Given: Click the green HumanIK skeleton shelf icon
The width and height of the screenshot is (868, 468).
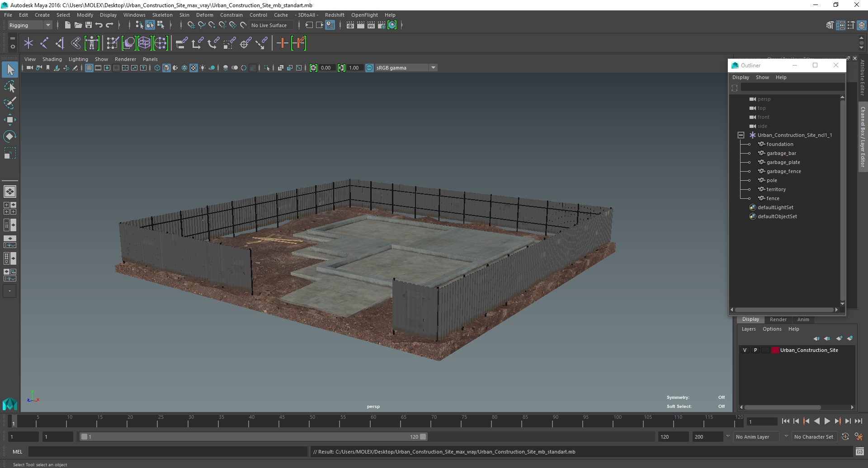Looking at the screenshot, I should click(x=92, y=43).
